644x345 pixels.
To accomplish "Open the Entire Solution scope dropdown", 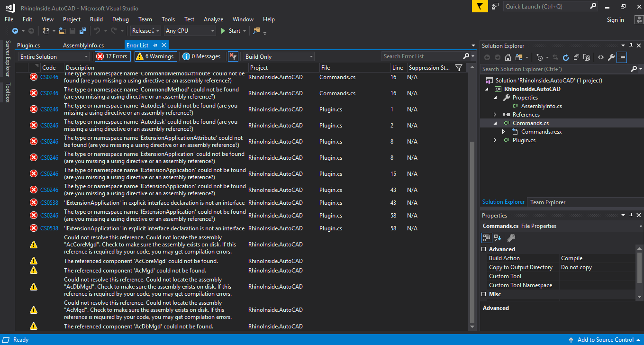I will [x=54, y=57].
